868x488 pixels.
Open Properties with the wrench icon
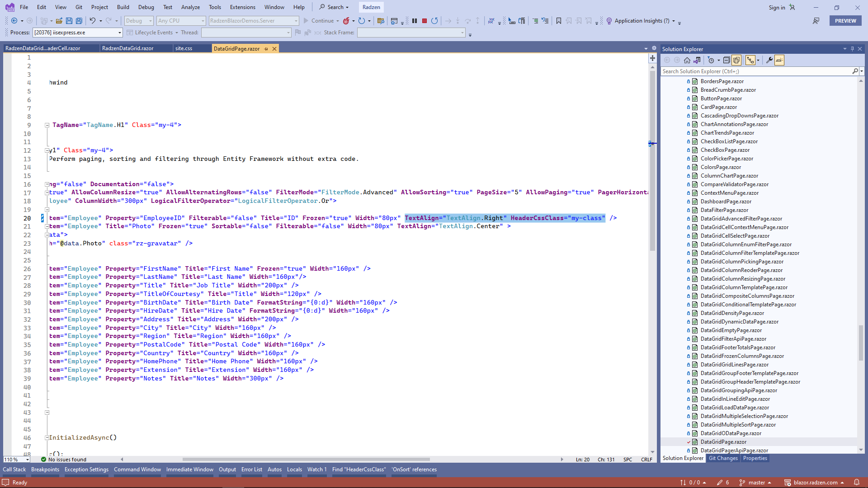(x=769, y=60)
